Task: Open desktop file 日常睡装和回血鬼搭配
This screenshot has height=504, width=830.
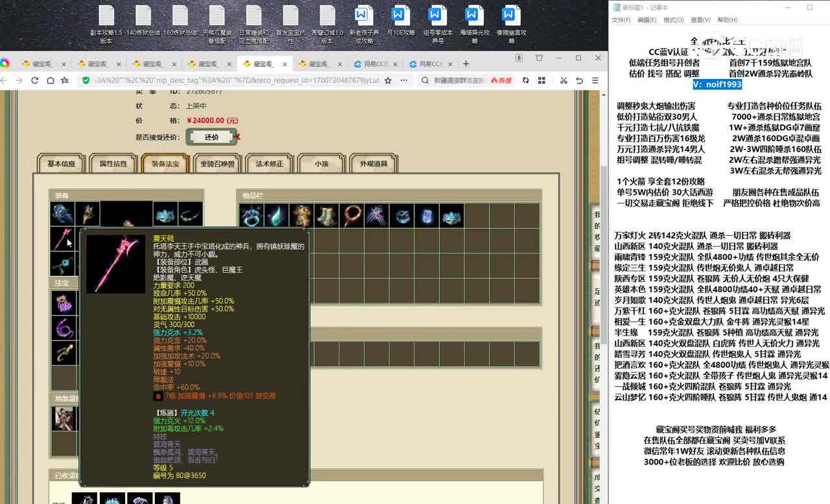Action: point(254,25)
